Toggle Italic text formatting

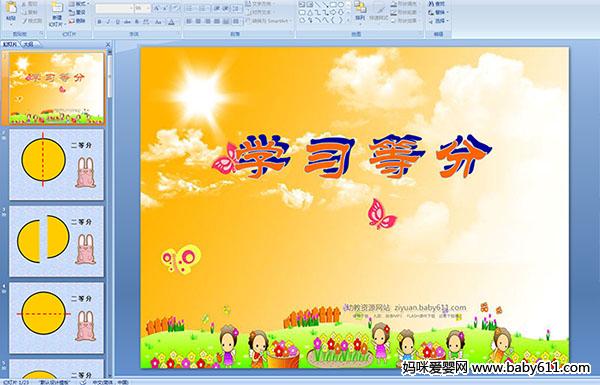pos(108,22)
